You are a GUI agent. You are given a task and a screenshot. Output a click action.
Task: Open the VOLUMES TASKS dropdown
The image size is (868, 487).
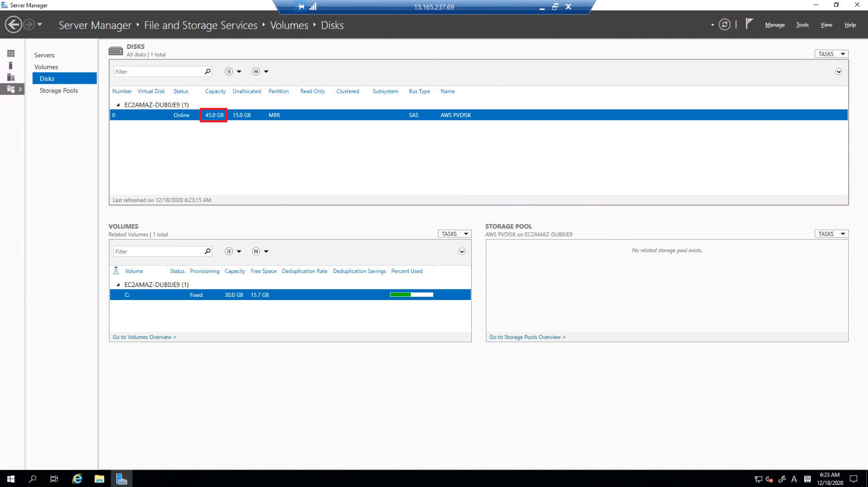455,234
